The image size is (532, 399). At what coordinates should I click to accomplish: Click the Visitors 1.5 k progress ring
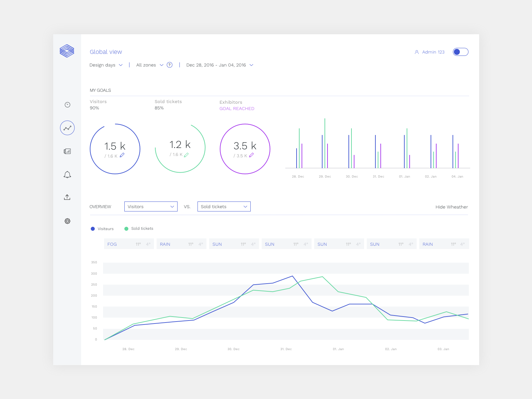115,149
